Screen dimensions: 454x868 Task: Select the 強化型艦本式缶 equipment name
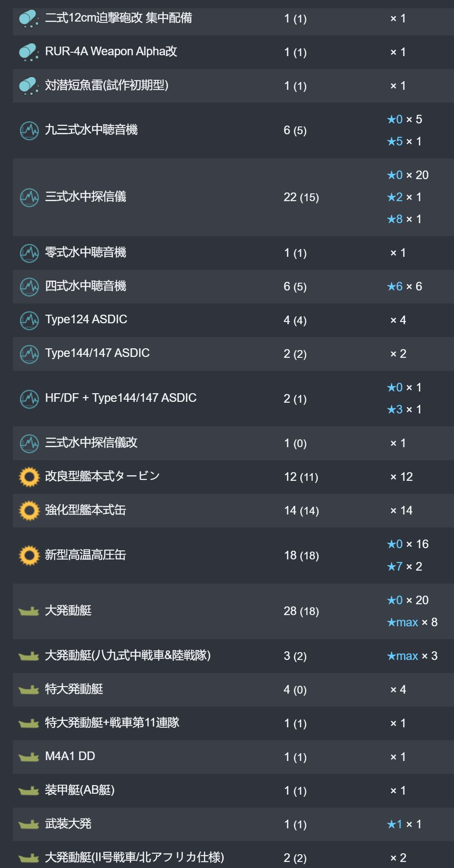[x=86, y=510]
